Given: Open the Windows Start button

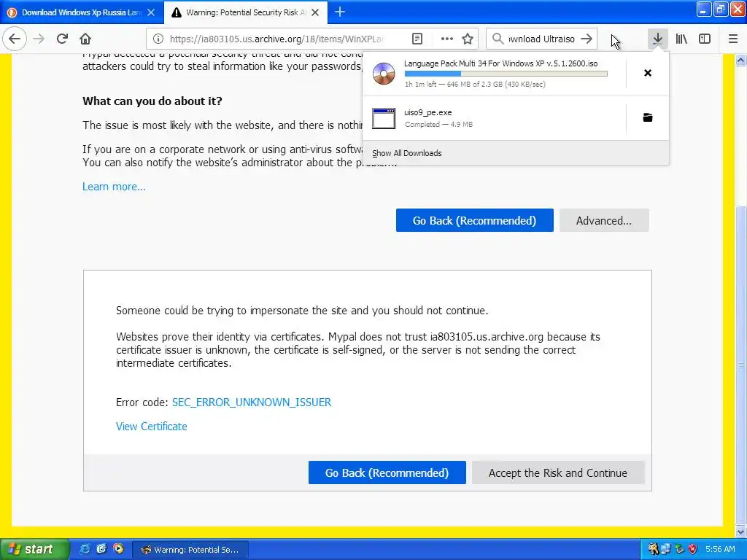Looking at the screenshot, I should 34,549.
